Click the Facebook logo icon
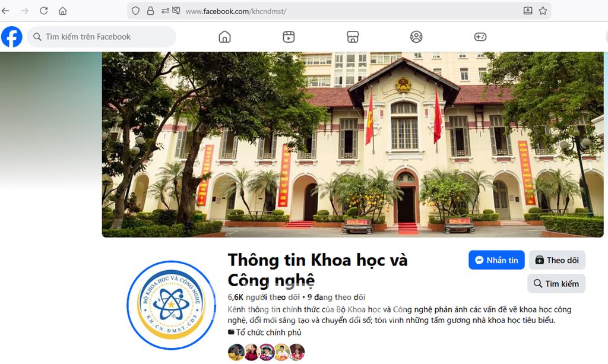The height and width of the screenshot is (364, 608). 12,37
